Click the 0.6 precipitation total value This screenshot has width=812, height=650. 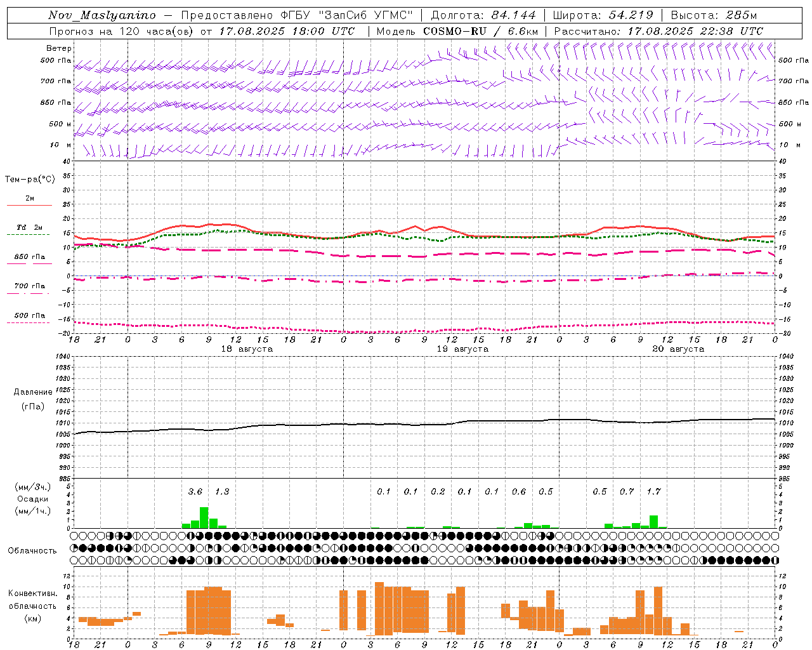click(x=519, y=491)
